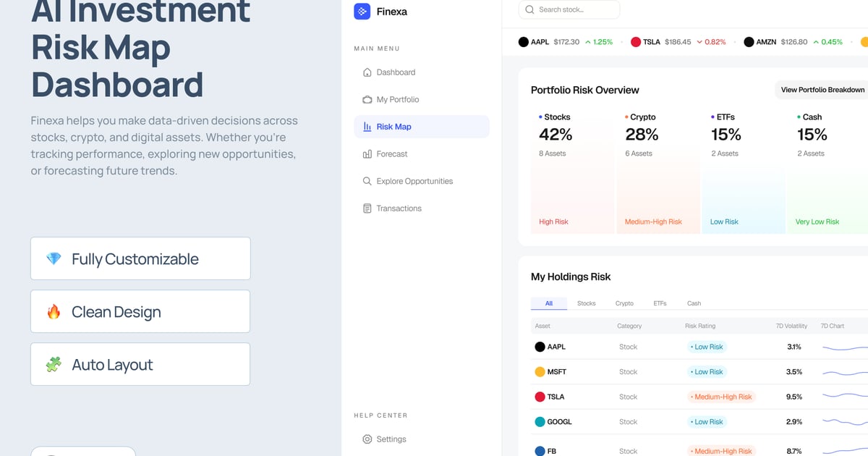Click the Forecast icon in sidebar
Image resolution: width=868 pixels, height=456 pixels.
pyautogui.click(x=367, y=154)
